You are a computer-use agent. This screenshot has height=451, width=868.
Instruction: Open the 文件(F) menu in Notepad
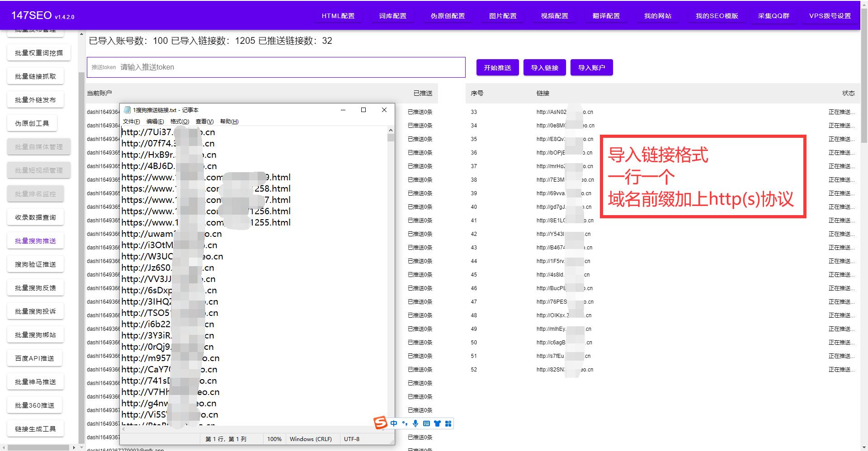click(131, 121)
